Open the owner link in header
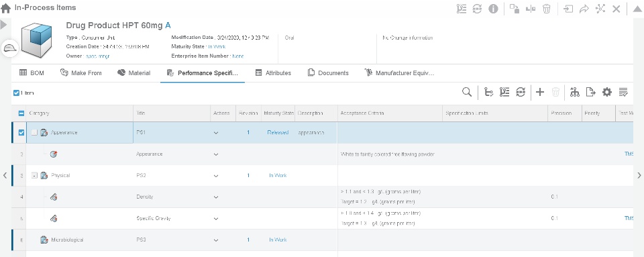Image resolution: width=644 pixels, height=257 pixels. (98, 56)
